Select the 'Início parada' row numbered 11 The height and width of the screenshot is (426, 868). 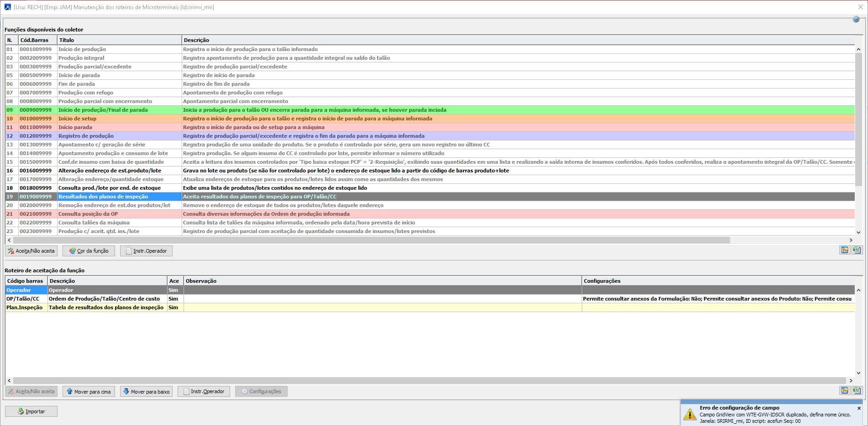coord(430,127)
